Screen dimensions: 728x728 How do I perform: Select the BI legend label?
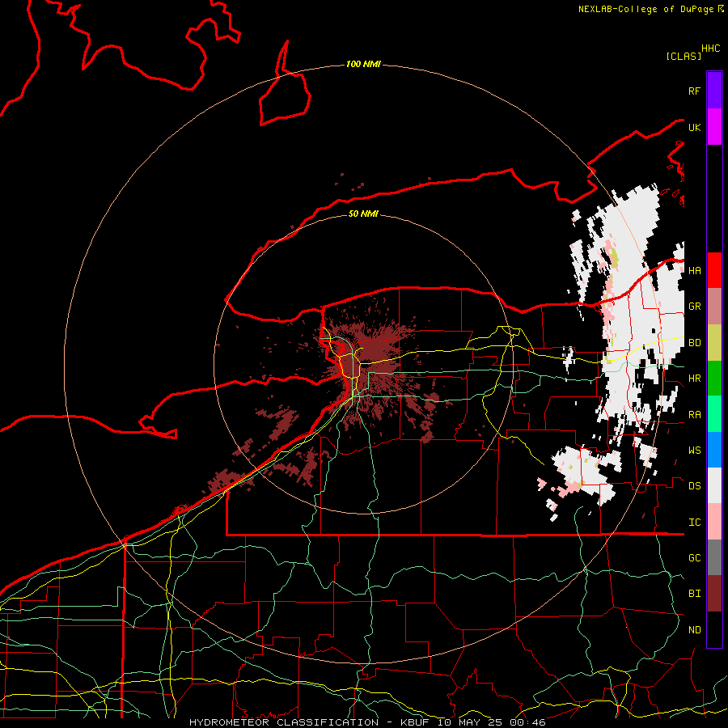[695, 594]
